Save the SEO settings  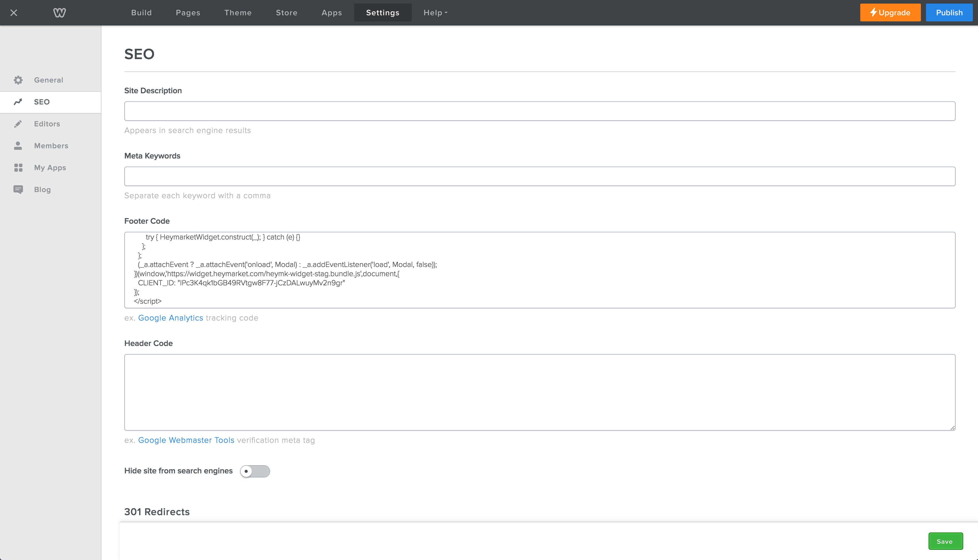945,541
